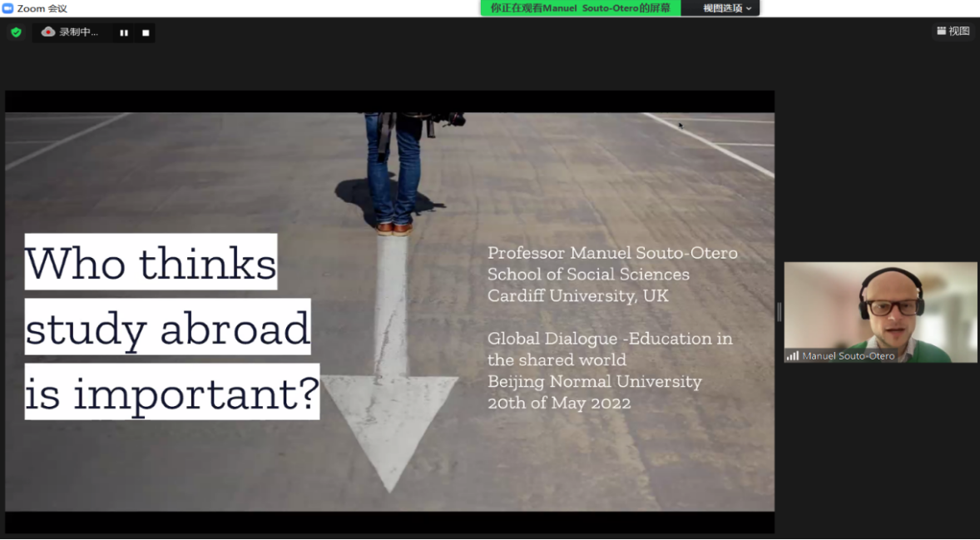This screenshot has height=540, width=980.
Task: Click the 录制中 recording status text
Action: pos(78,32)
